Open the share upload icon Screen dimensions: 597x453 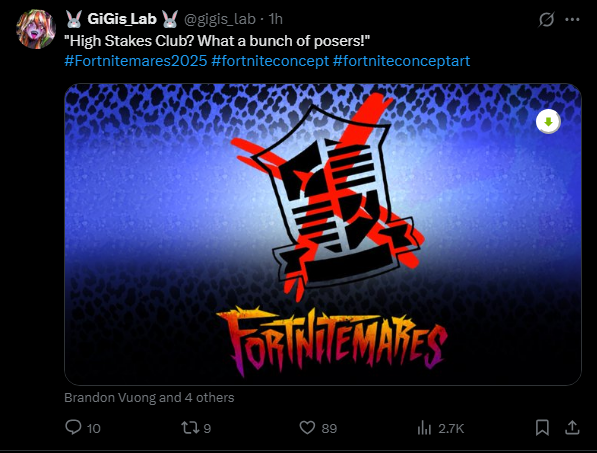tap(572, 427)
